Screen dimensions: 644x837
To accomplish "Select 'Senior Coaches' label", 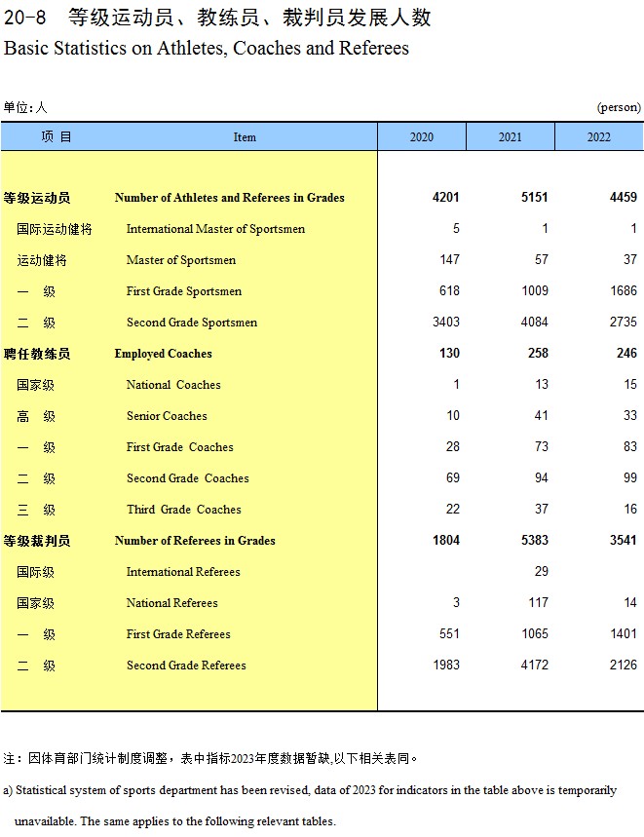I will 167,416.
